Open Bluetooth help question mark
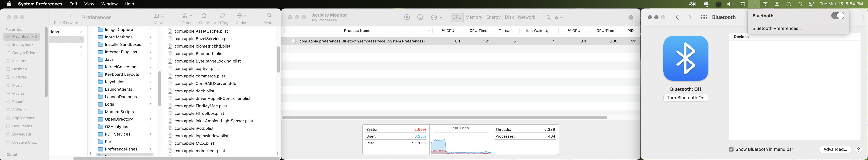 pos(858,150)
